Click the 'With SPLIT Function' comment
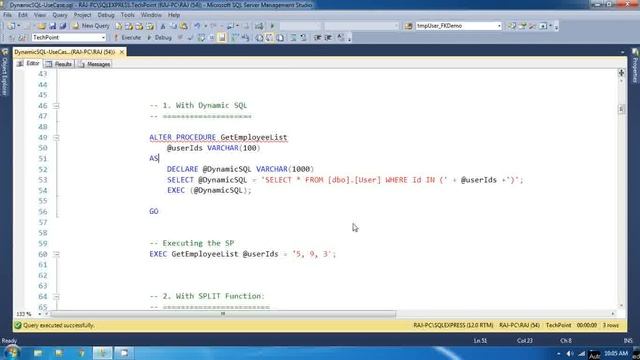This screenshot has height=360, width=640. pyautogui.click(x=207, y=296)
